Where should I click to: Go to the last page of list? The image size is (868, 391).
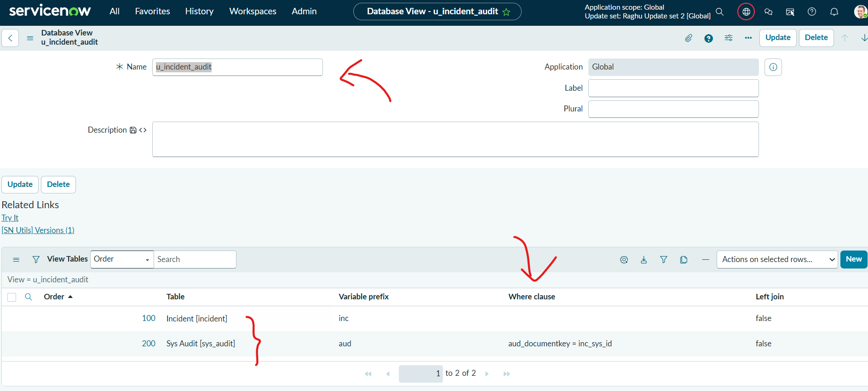[x=506, y=373]
